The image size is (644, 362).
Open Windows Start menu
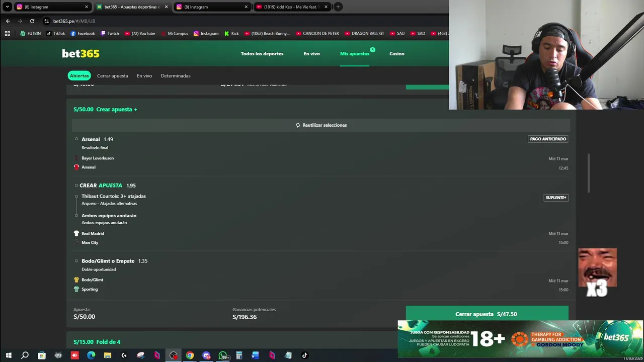(x=9, y=355)
